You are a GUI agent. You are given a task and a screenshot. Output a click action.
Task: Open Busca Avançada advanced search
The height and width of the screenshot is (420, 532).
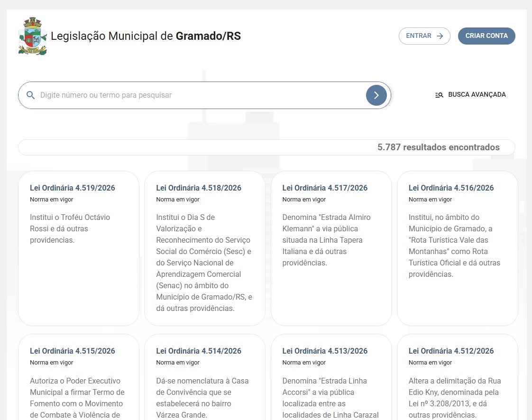[477, 95]
